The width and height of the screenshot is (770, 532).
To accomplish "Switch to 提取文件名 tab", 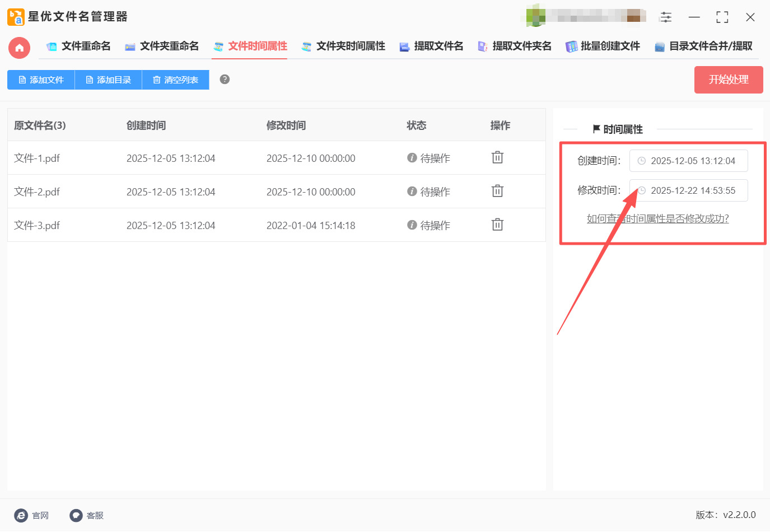I will [x=431, y=46].
